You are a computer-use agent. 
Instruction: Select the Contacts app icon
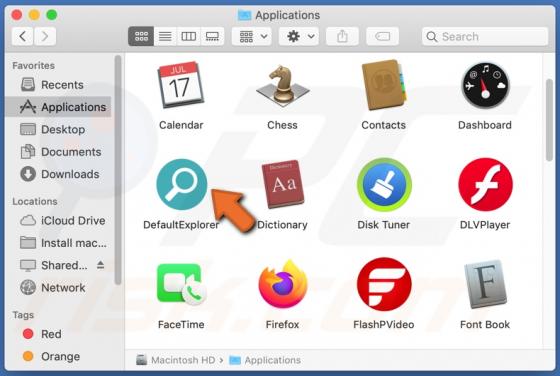(383, 85)
